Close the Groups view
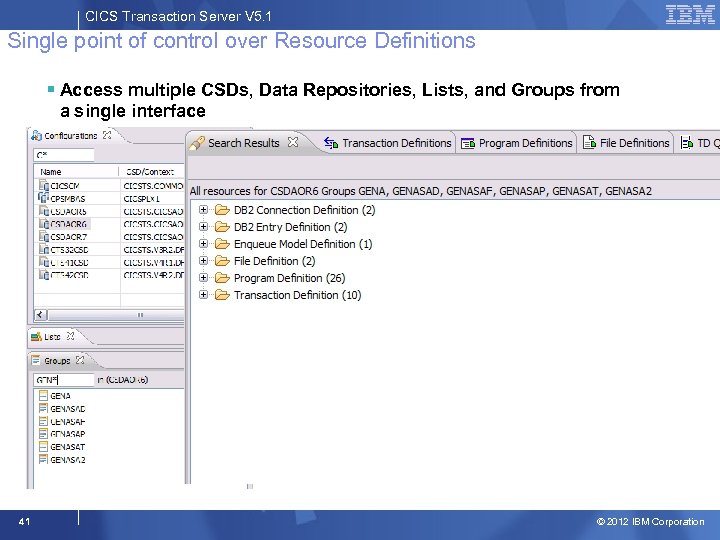Viewport: 720px width, 540px height. 80,360
